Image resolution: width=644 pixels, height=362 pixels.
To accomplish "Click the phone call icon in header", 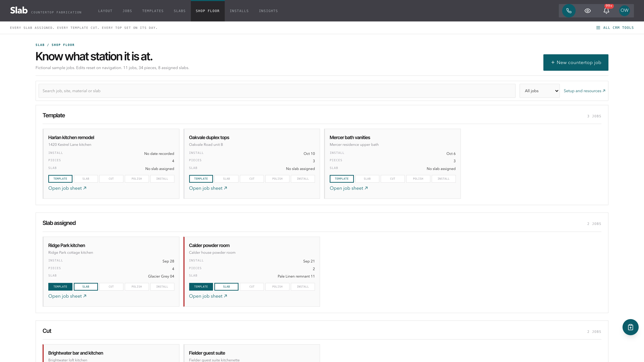I will [x=569, y=11].
